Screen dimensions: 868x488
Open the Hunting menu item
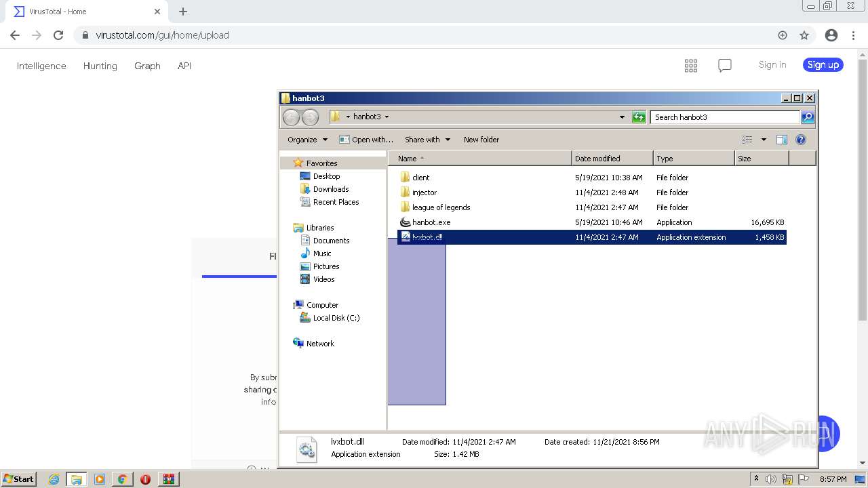tap(100, 66)
